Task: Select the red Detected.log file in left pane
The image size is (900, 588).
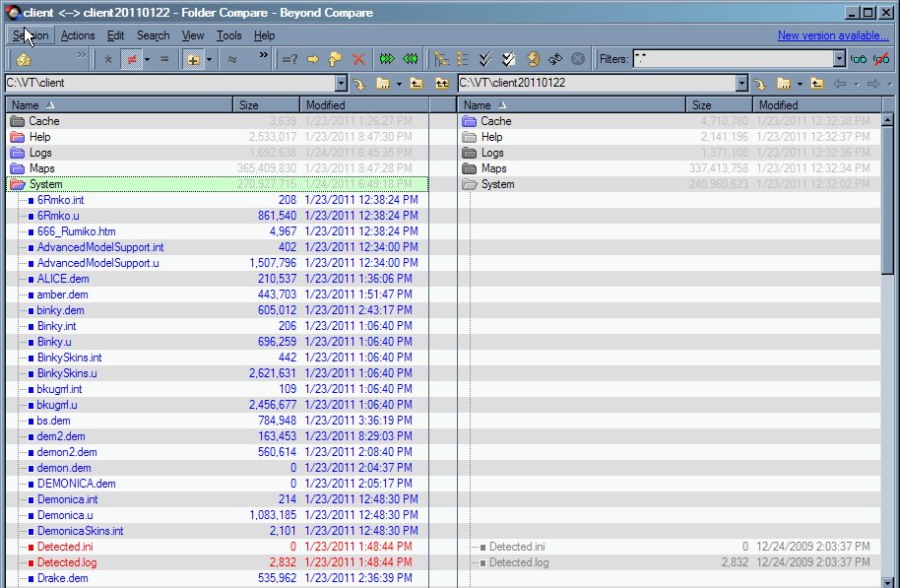Action: click(67, 562)
